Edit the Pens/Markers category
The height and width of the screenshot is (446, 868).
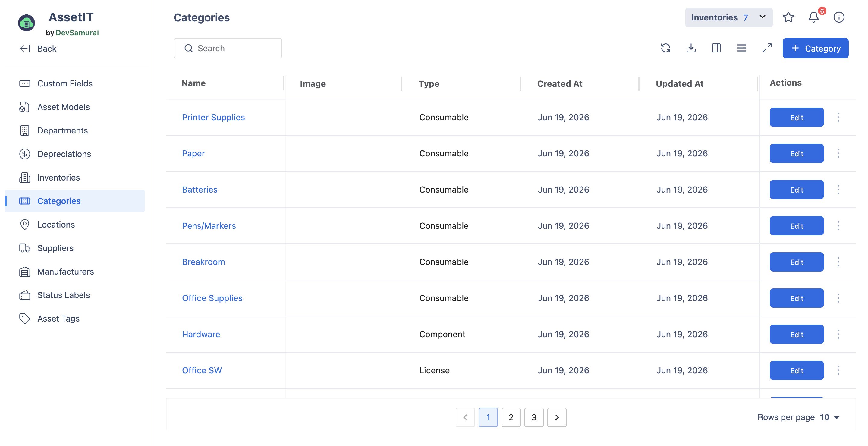[x=796, y=226]
